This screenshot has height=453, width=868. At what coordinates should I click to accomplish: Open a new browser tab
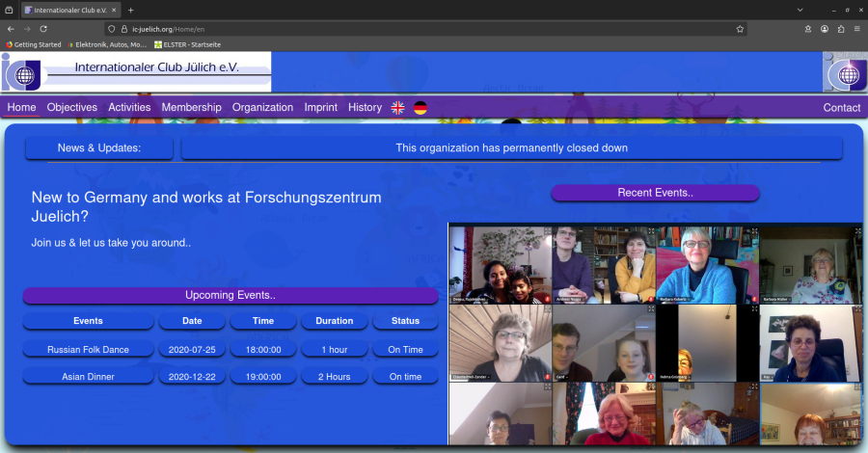point(131,10)
